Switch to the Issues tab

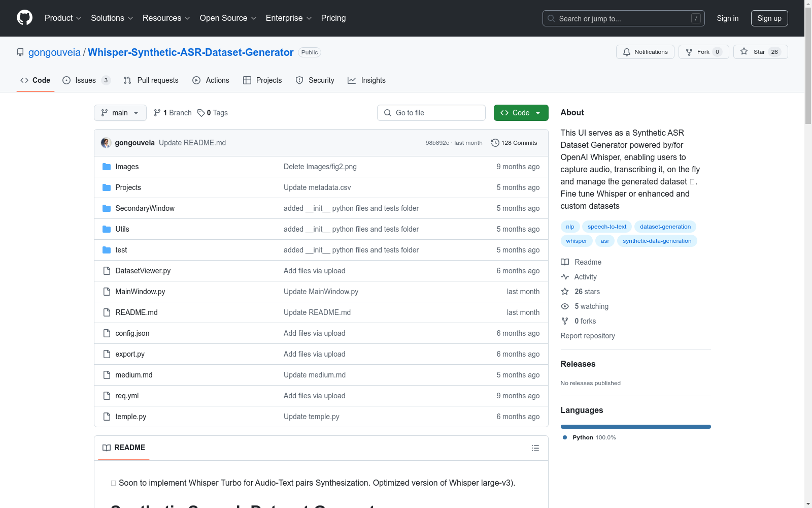[x=86, y=80]
